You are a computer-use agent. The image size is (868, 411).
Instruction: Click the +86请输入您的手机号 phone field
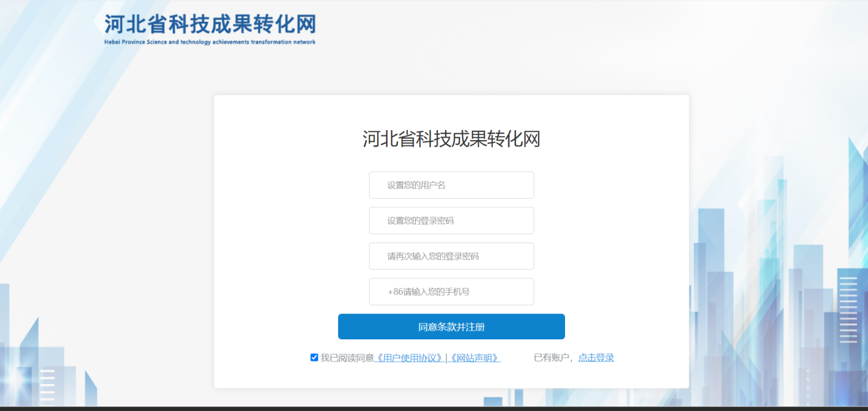point(451,292)
